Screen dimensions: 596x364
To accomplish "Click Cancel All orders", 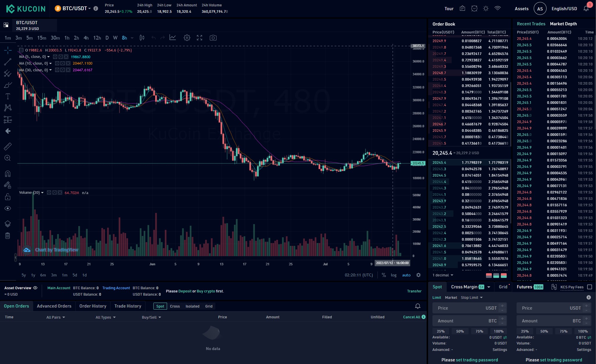I will (x=411, y=317).
